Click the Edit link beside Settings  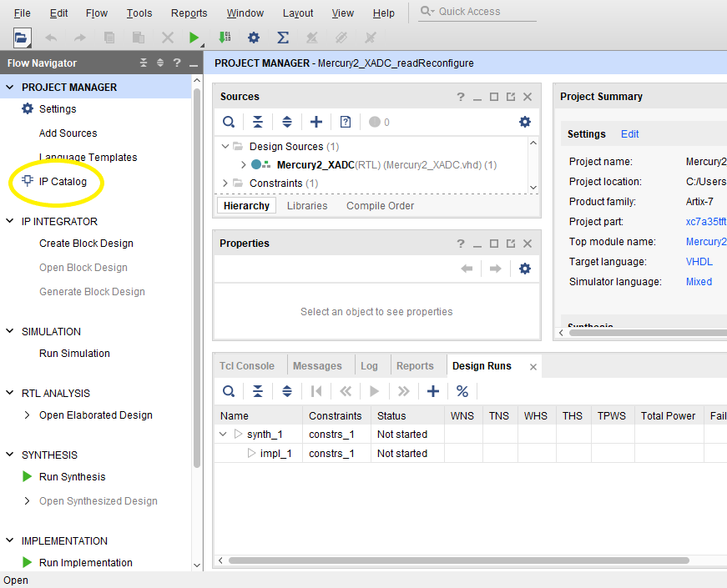click(x=629, y=134)
